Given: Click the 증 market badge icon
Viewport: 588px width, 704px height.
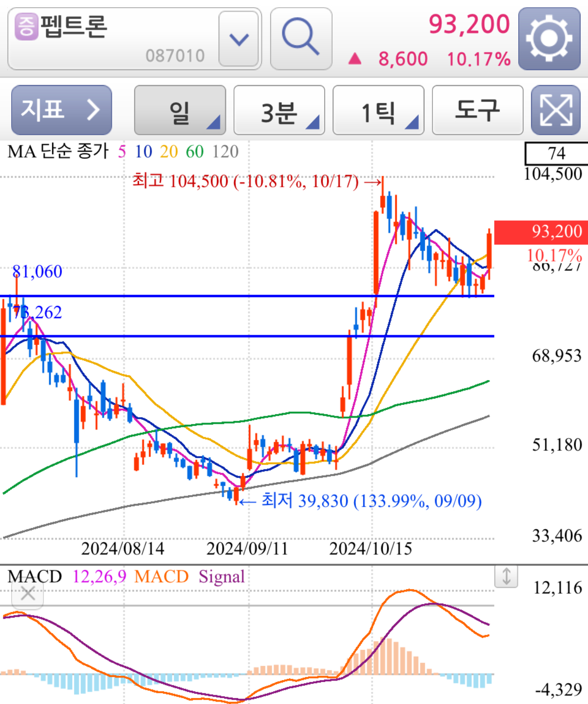Looking at the screenshot, I should click(26, 26).
